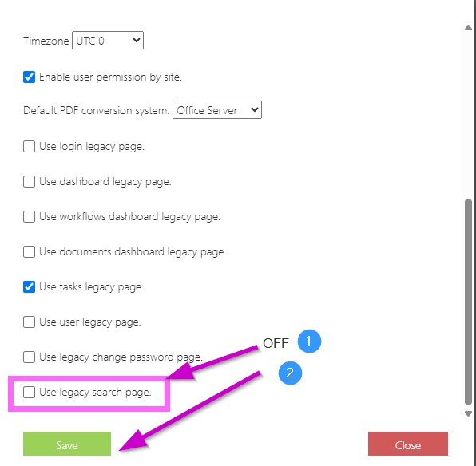The width and height of the screenshot is (476, 466).
Task: Click the OFF annotation label
Action: pyautogui.click(x=276, y=343)
